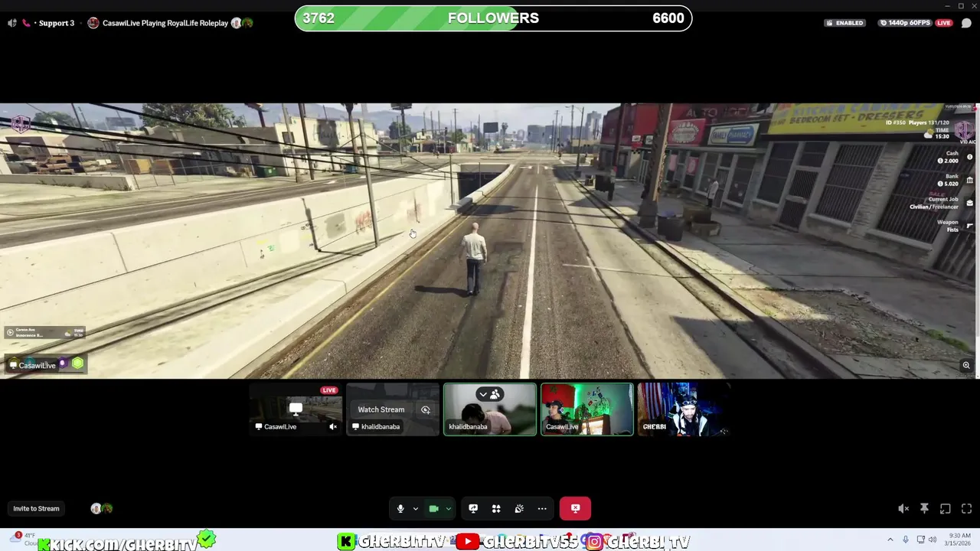Click the share your screen icon

click(473, 508)
